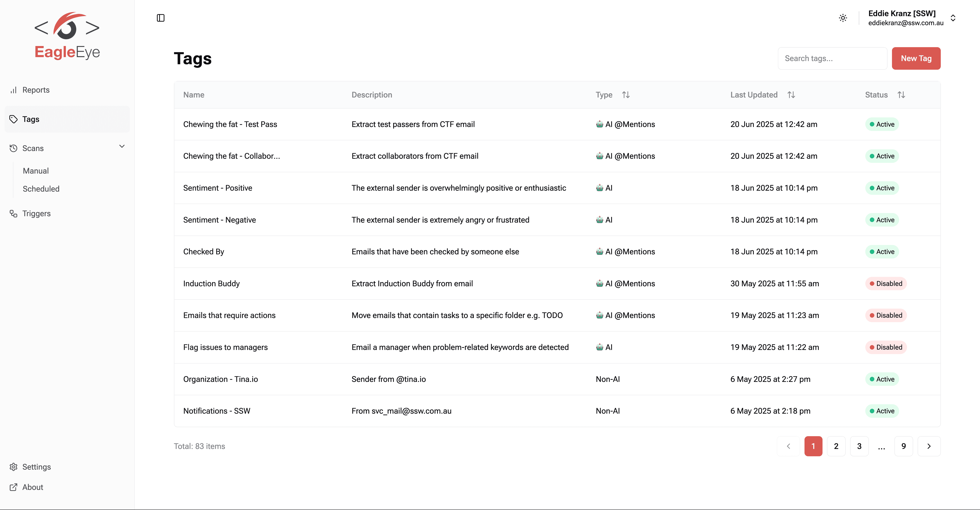Open Manual scans

pyautogui.click(x=36, y=171)
